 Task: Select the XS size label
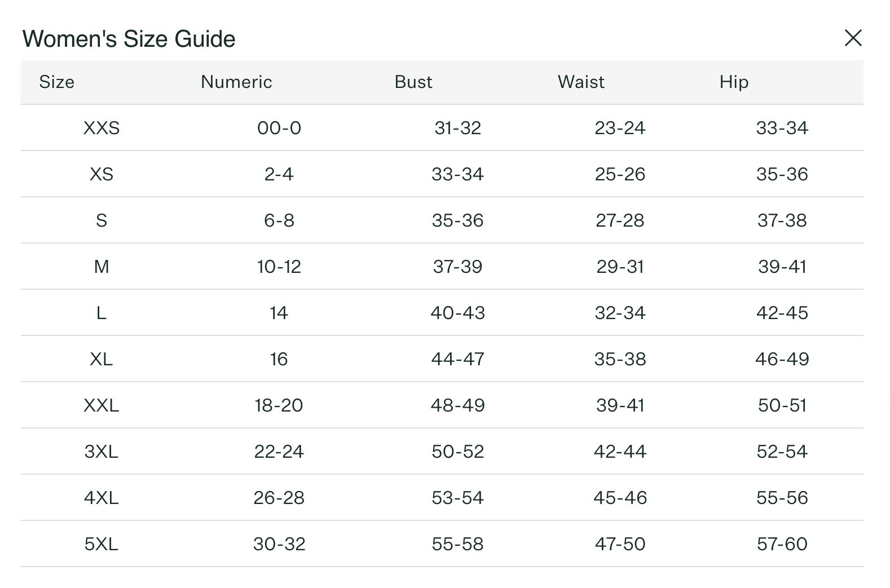coord(102,174)
